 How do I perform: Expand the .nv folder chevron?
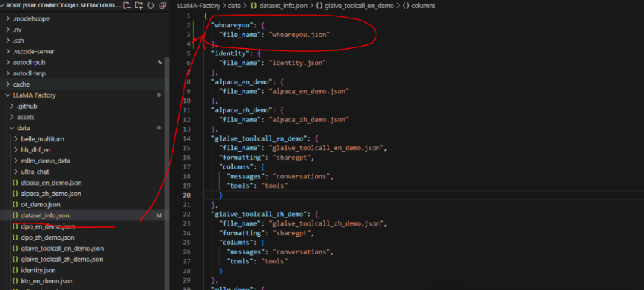click(x=8, y=30)
